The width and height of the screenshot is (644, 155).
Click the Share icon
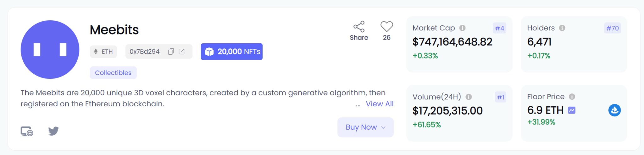[x=359, y=27]
